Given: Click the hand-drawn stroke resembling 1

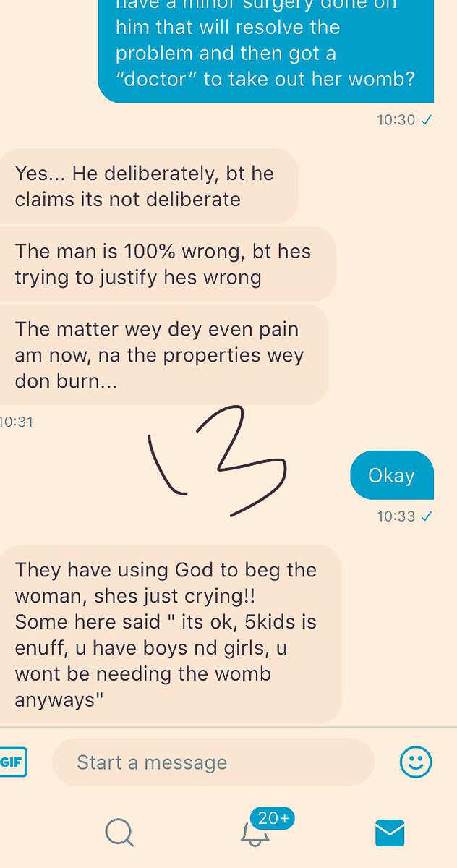Looking at the screenshot, I should [x=166, y=464].
